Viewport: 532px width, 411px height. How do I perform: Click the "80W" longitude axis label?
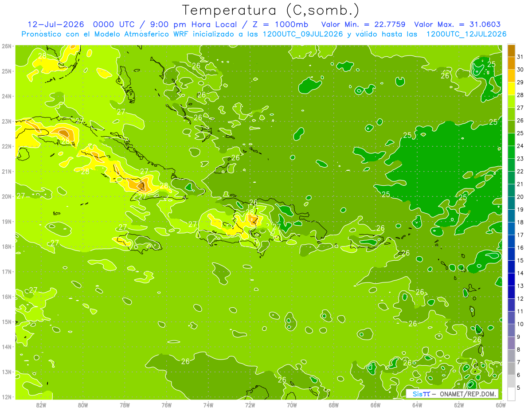[83, 405]
